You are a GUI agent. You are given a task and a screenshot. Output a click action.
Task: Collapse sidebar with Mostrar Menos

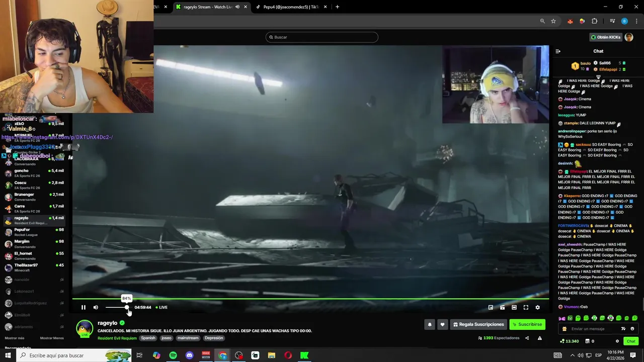[x=52, y=338]
